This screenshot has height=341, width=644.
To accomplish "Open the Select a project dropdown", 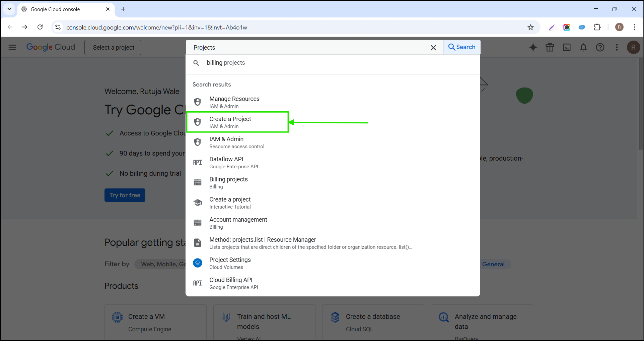I will 113,47.
